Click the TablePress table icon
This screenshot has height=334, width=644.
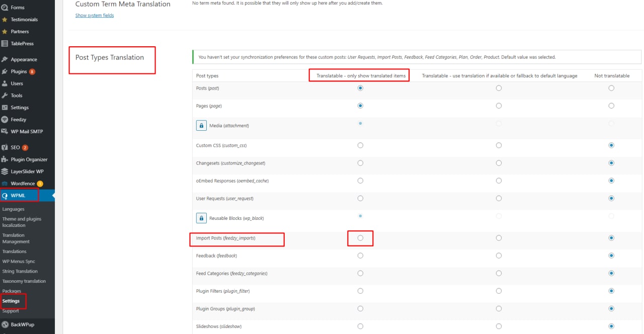[x=5, y=44]
